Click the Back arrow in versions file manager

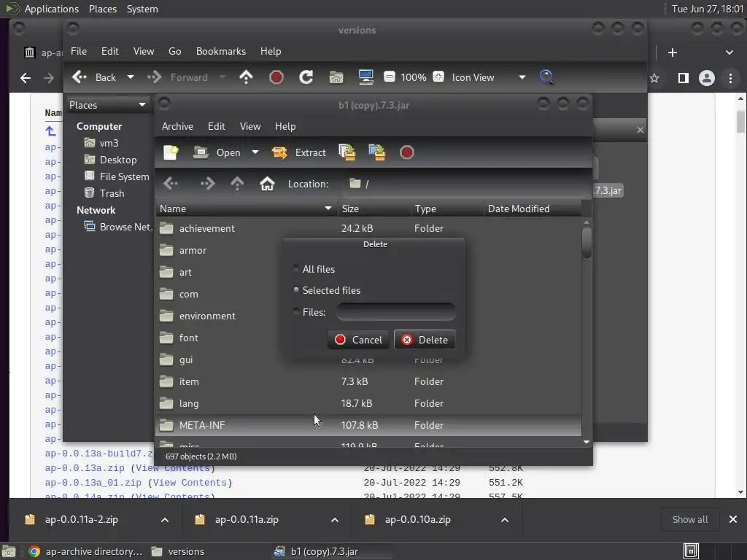(x=79, y=77)
